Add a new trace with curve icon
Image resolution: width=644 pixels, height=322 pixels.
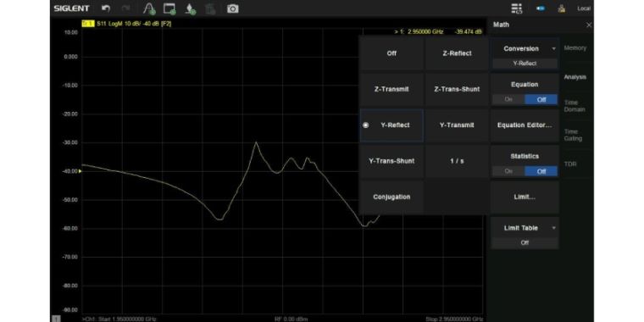tap(148, 8)
